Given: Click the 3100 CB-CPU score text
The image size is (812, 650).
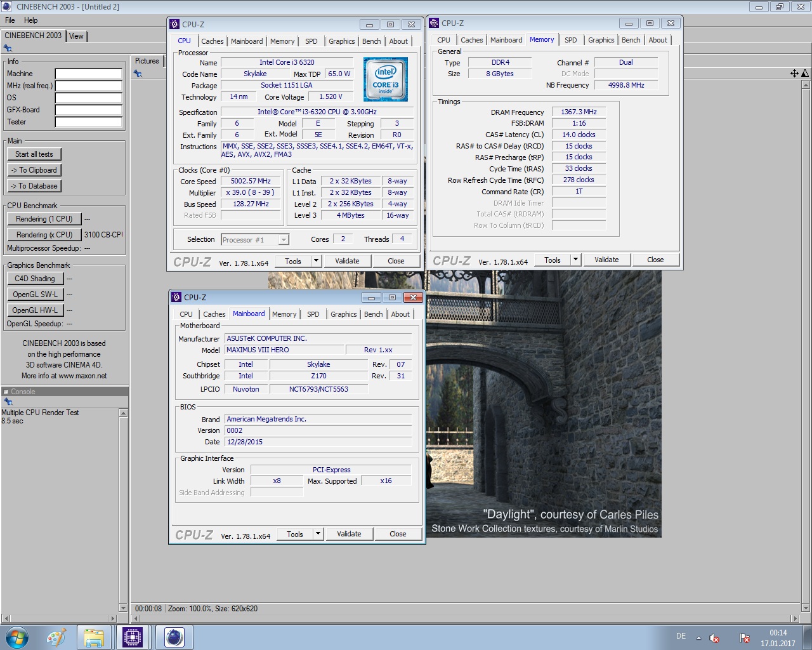Looking at the screenshot, I should click(103, 235).
